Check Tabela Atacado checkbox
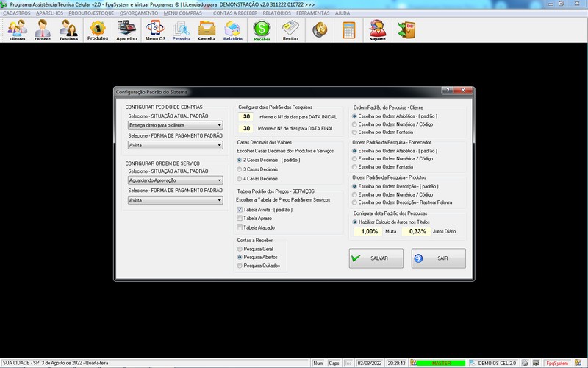This screenshot has width=588, height=368. click(x=240, y=227)
